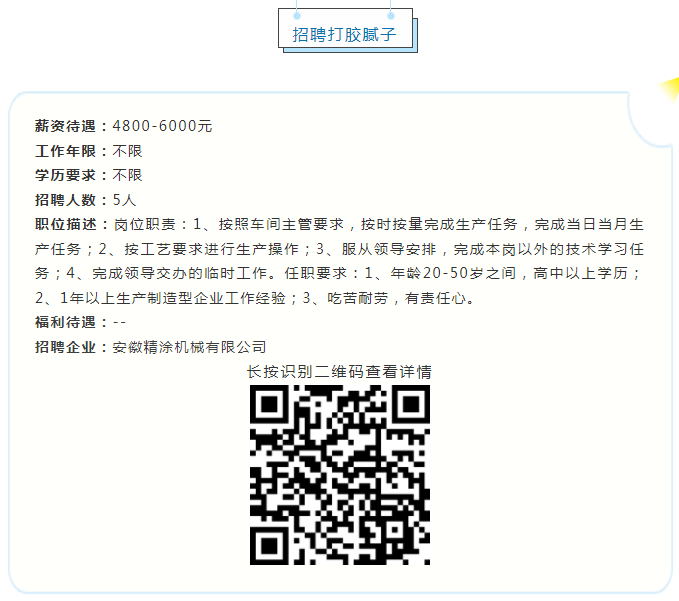Click the yellow corner decoration

coord(669,90)
